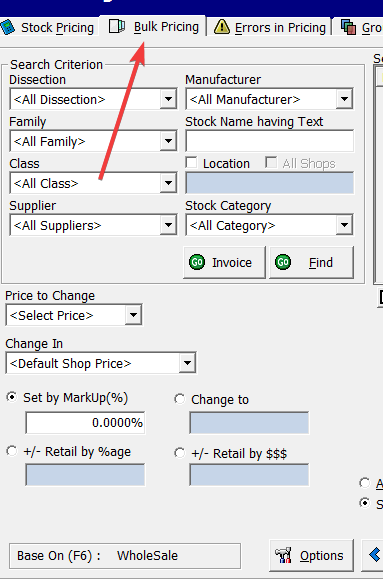The height and width of the screenshot is (580, 383).
Task: Enable the Location checkbox
Action: pos(191,162)
